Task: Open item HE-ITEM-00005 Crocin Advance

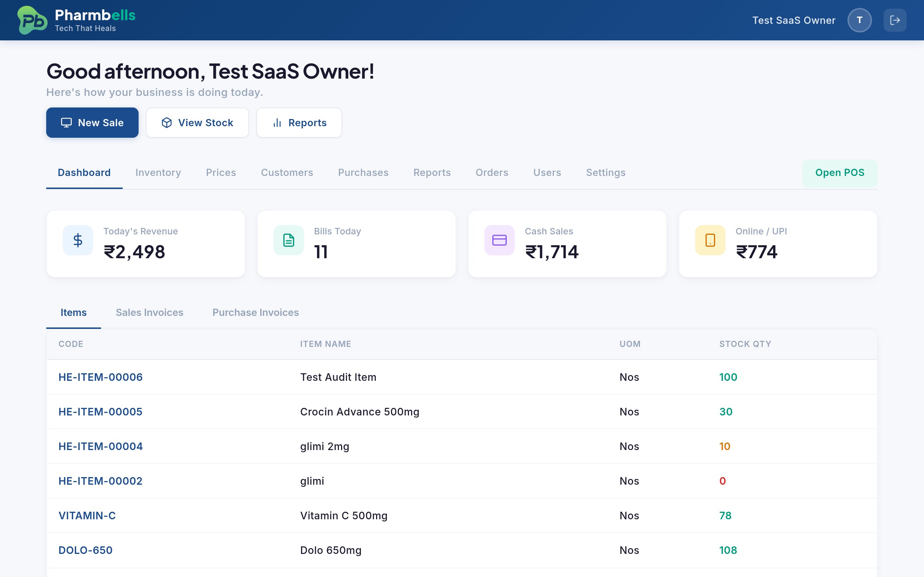Action: tap(100, 411)
